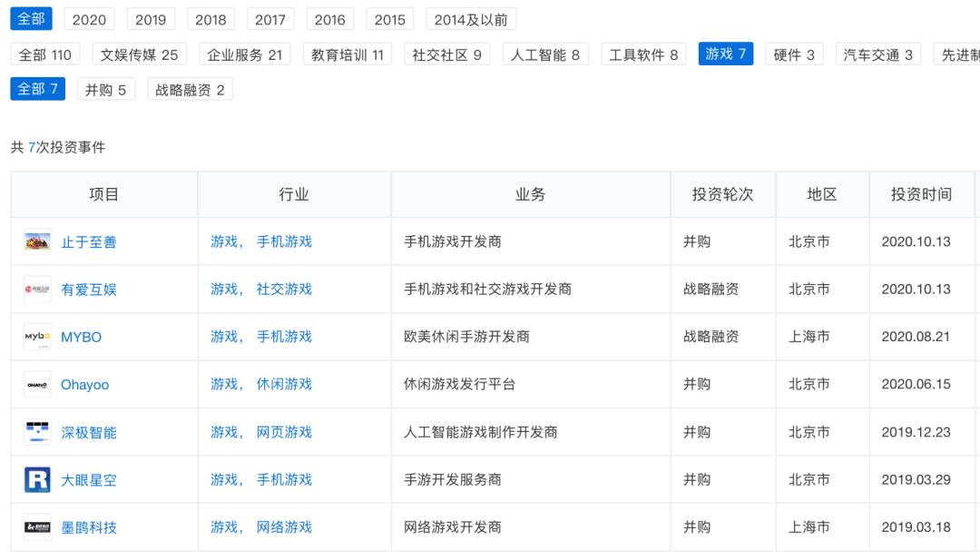Open the 止于至善 project logo
The height and width of the screenshot is (560, 980).
[x=37, y=241]
